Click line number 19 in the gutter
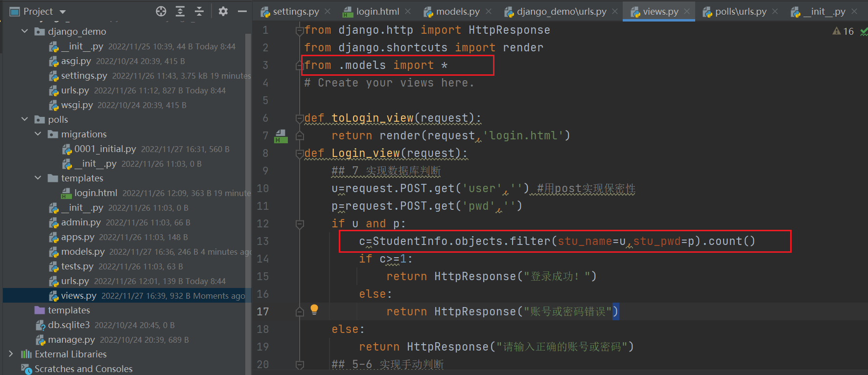 click(263, 347)
